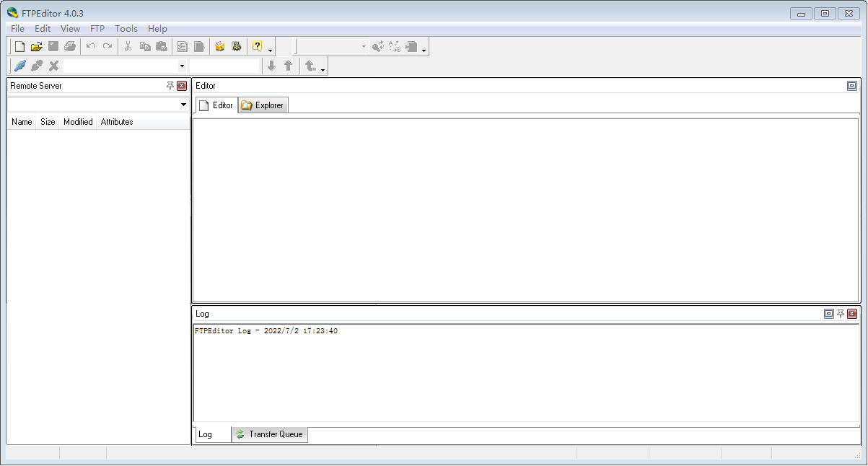Maximize the Editor panel

[x=852, y=86]
